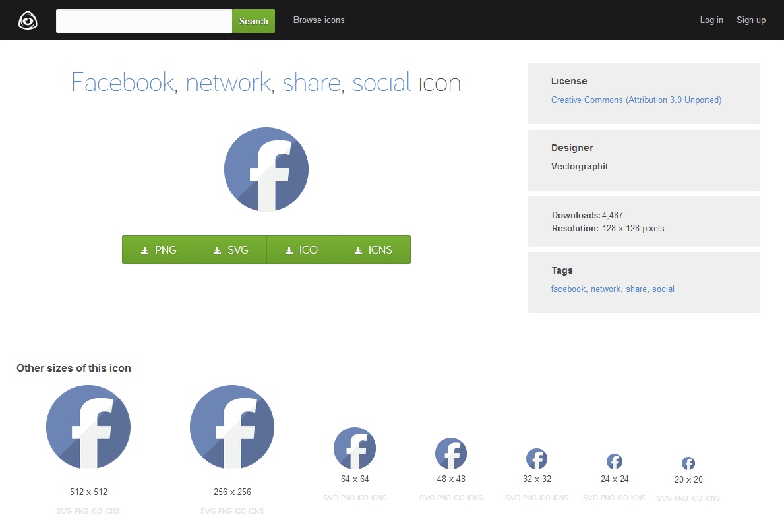Click PNG under the 32 x 32 icon
Viewport: 784px width, 532px height.
pyautogui.click(x=529, y=498)
